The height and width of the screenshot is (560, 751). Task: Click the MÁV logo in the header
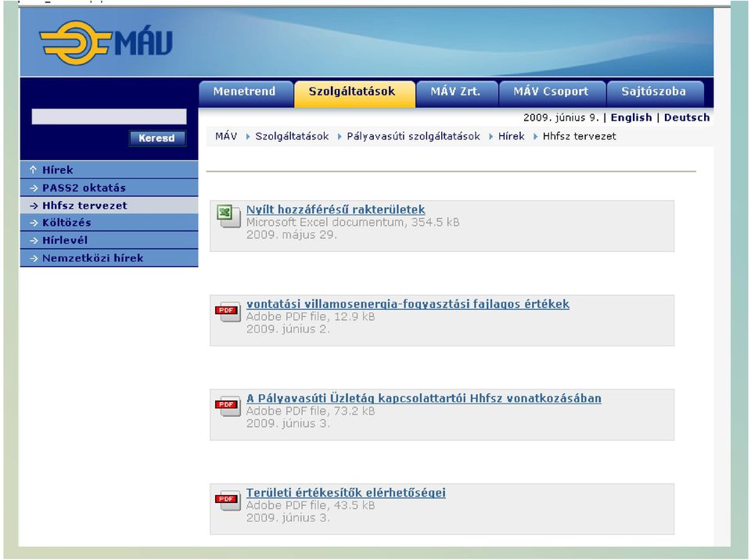[x=106, y=42]
